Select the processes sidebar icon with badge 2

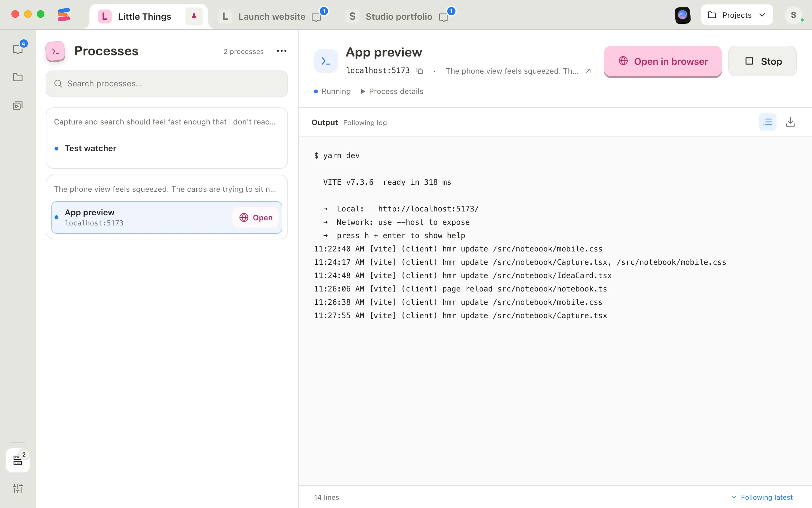point(17,460)
